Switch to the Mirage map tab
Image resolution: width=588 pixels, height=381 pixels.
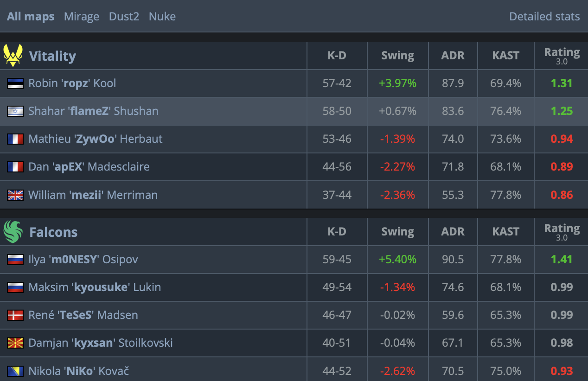click(x=82, y=17)
